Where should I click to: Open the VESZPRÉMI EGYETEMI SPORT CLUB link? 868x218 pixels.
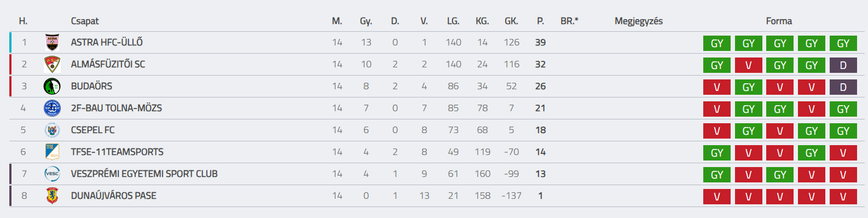144,174
